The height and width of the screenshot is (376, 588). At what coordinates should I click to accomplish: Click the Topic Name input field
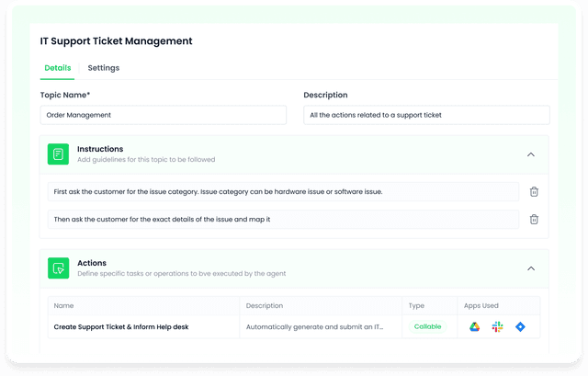coord(164,115)
